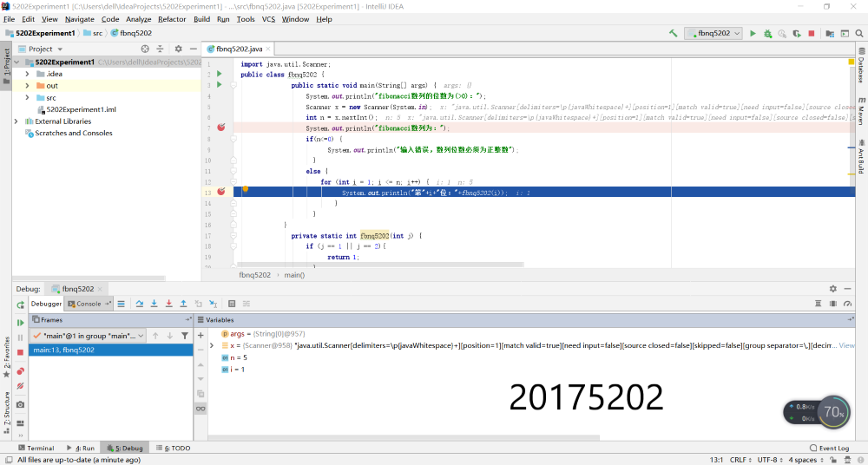Open the VCS menu
This screenshot has width=868, height=465.
click(268, 19)
